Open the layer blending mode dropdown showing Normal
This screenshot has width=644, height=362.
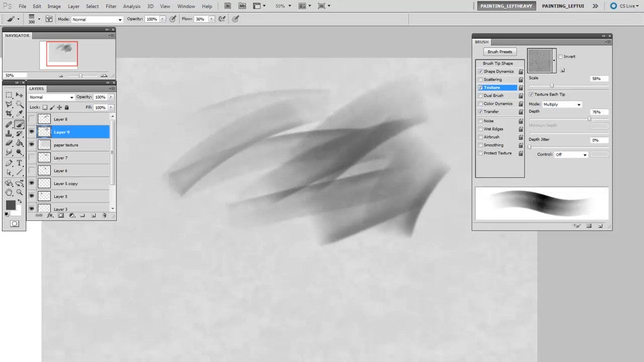click(50, 97)
